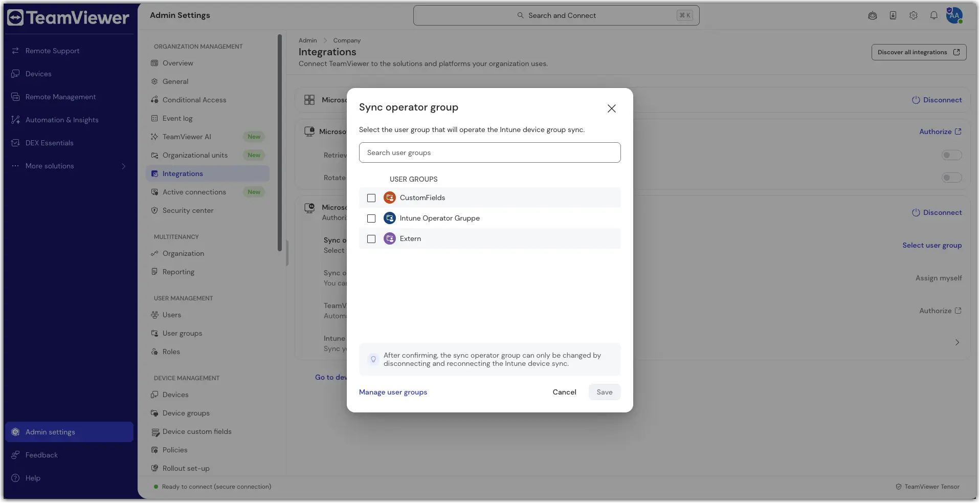Click Search and Connect bar
The image size is (980, 503).
click(x=556, y=15)
